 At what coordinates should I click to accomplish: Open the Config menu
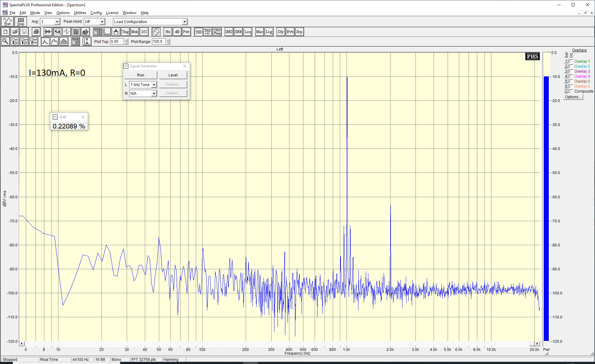[96, 13]
